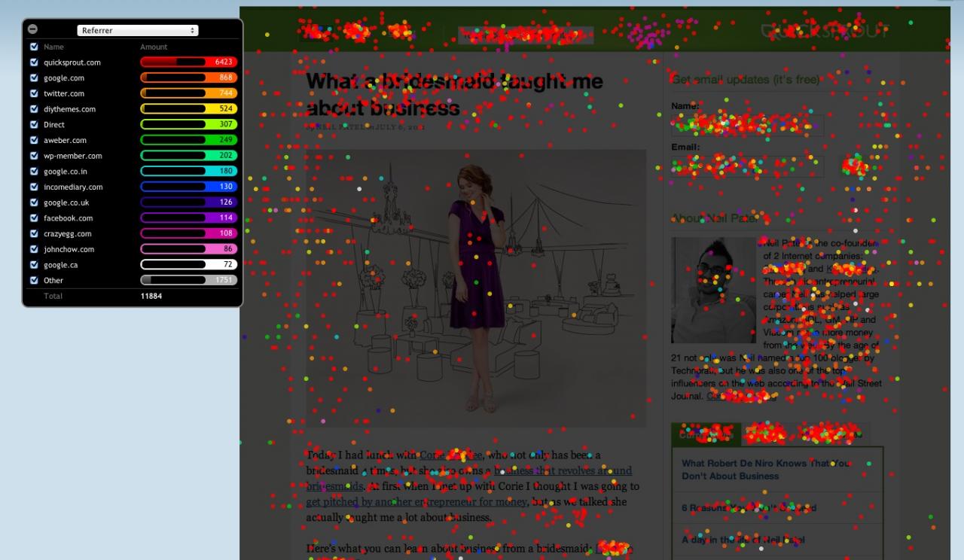964x560 pixels.
Task: Click the Email input field in the sidebar
Action: [x=746, y=166]
